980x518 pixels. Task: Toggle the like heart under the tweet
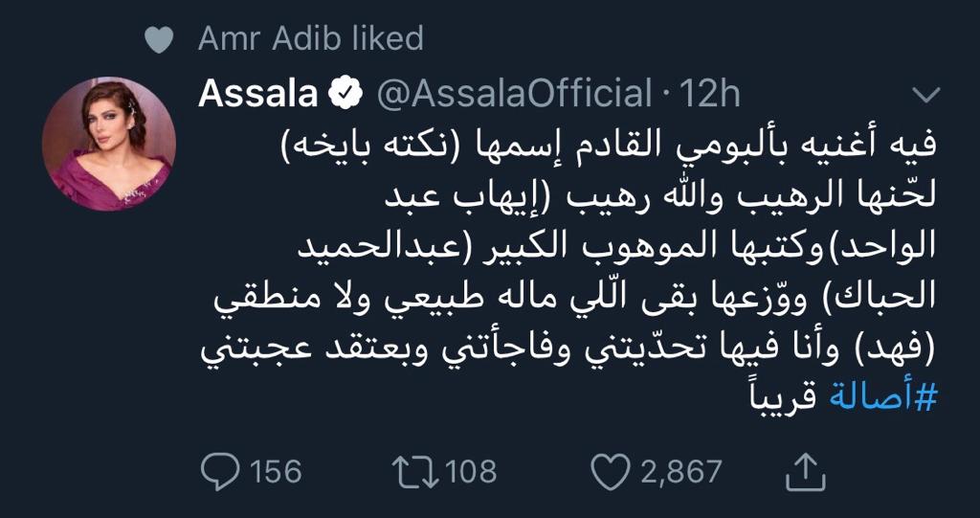[611, 472]
